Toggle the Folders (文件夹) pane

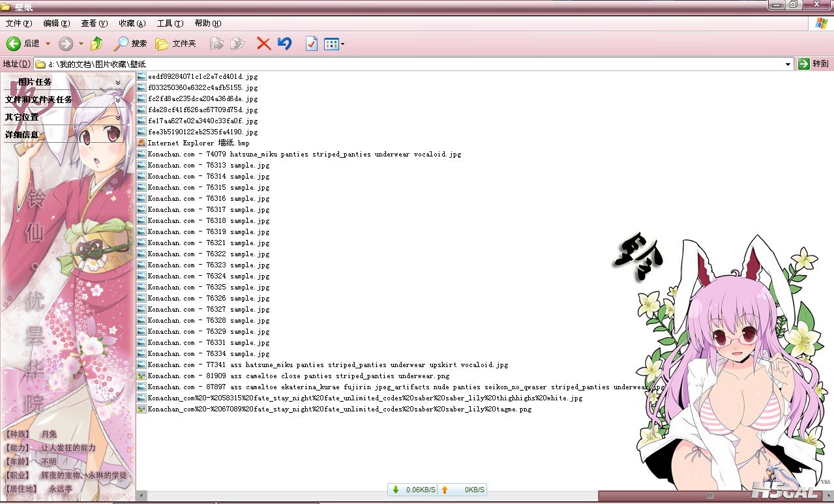coord(175,44)
